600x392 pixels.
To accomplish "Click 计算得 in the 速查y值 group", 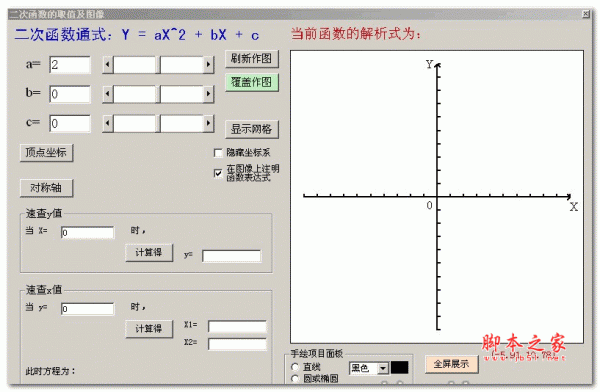I will 149,252.
